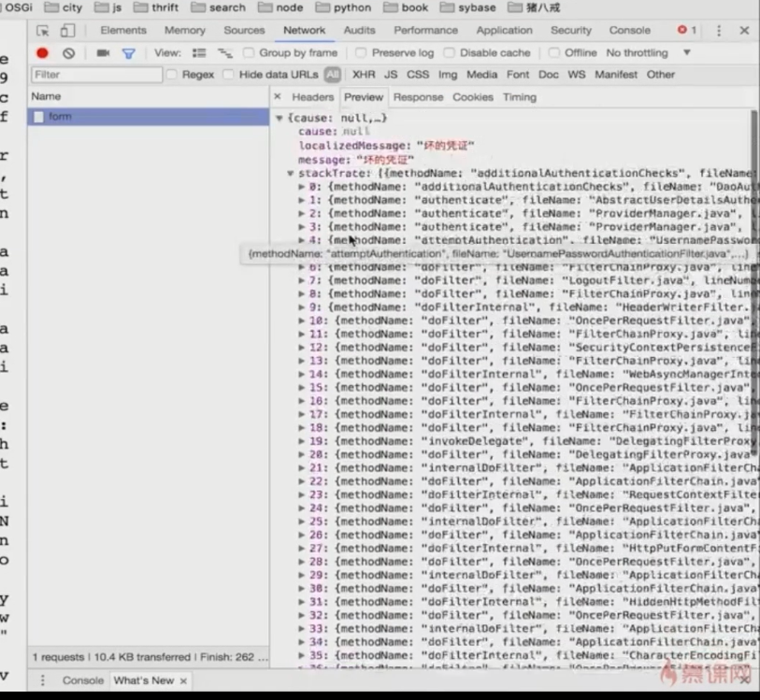Show the overview waterfall view icon
Screen dimensions: 760x700
click(225, 52)
